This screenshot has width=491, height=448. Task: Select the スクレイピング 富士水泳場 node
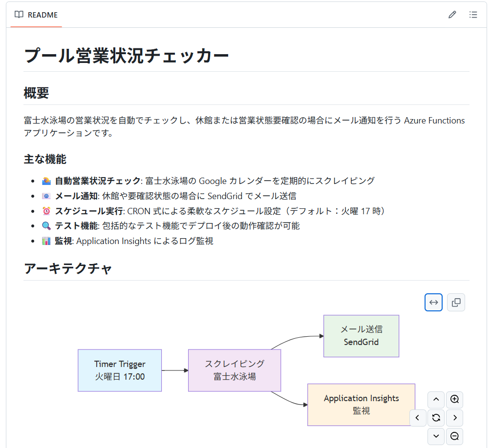pos(235,370)
